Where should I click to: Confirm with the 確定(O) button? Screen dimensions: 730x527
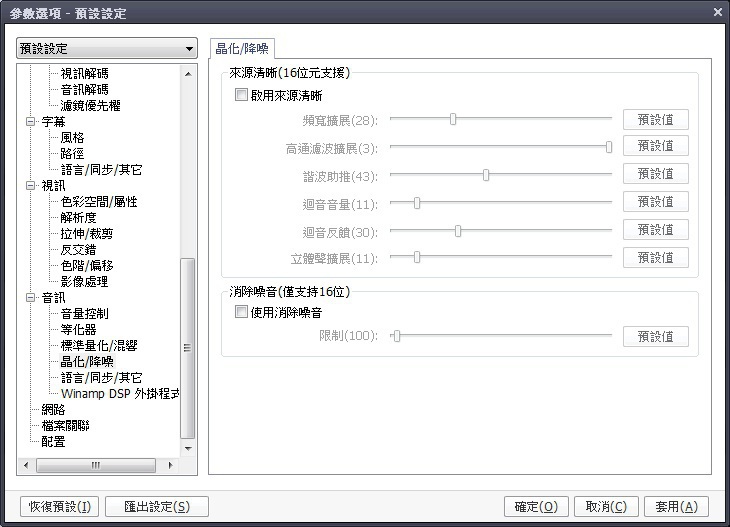536,507
